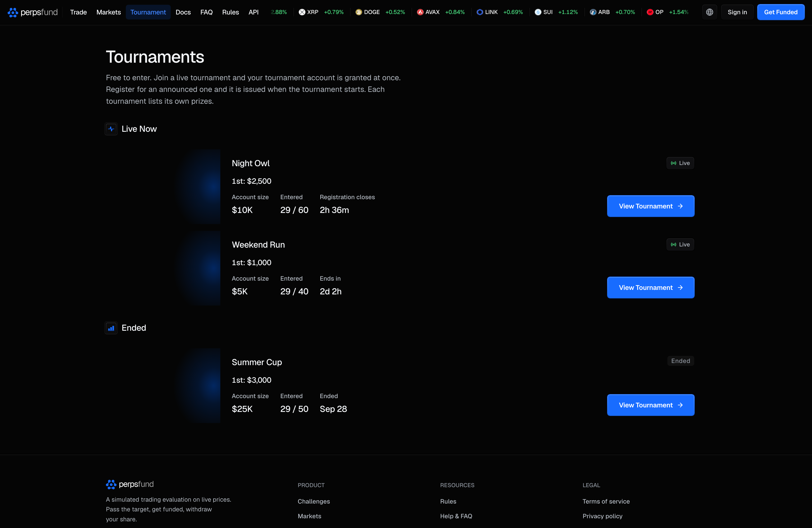View the Night Owl tournament

pos(651,206)
